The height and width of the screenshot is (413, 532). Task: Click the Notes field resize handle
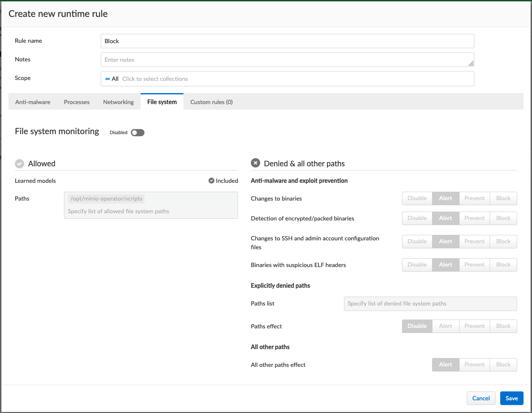point(471,63)
